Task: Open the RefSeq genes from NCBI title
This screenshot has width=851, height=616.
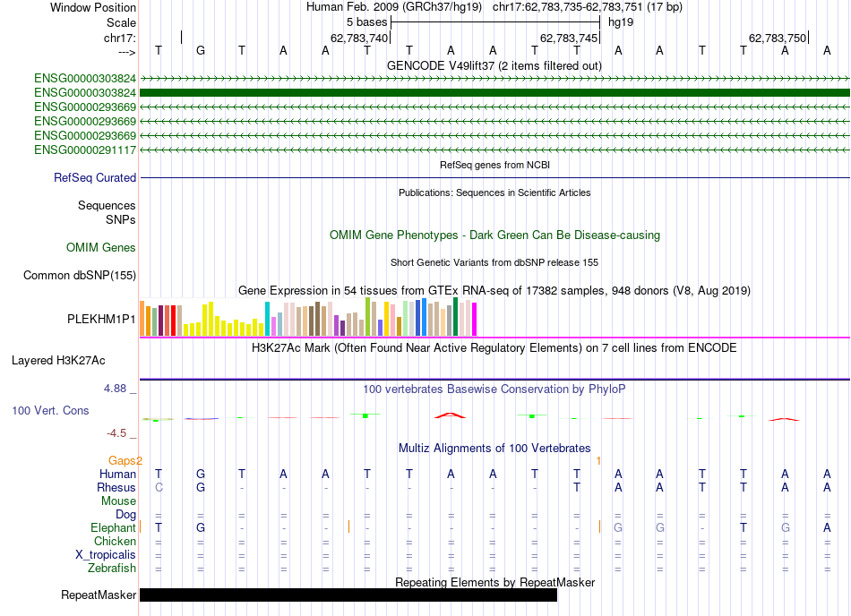Action: click(x=494, y=165)
